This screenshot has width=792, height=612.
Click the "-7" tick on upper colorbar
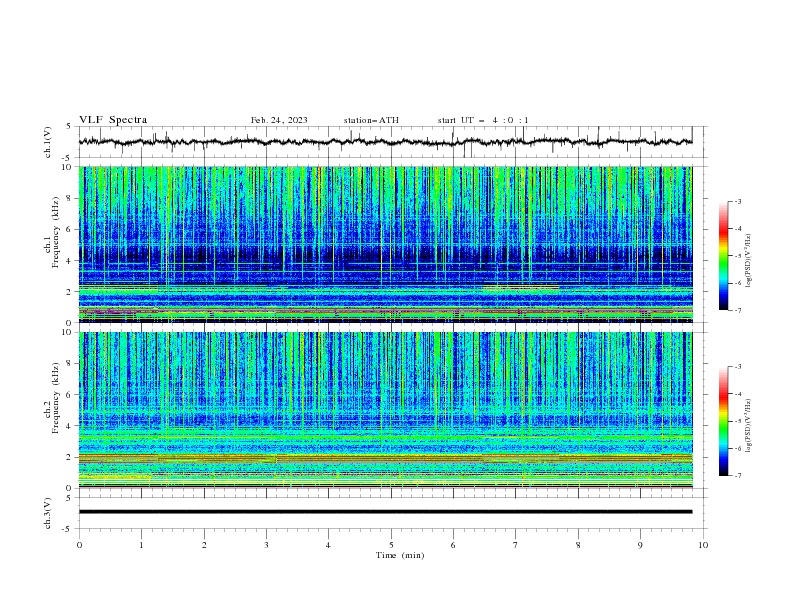pyautogui.click(x=738, y=311)
